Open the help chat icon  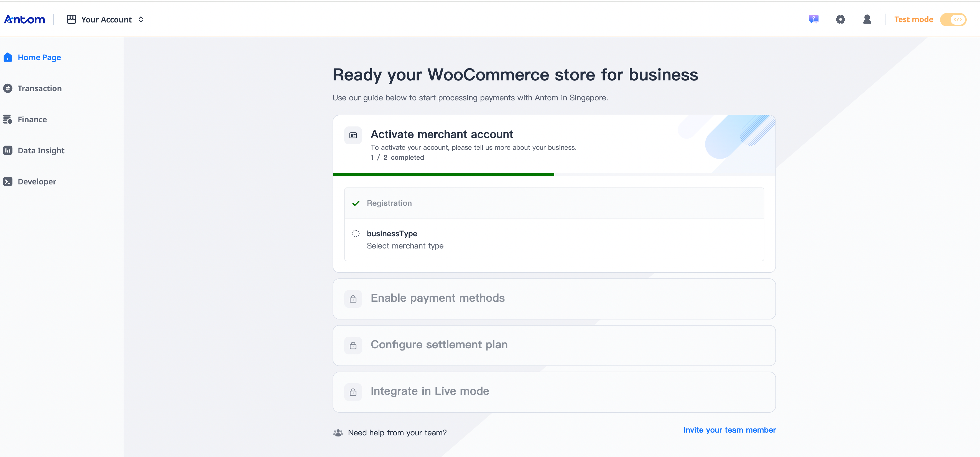813,19
